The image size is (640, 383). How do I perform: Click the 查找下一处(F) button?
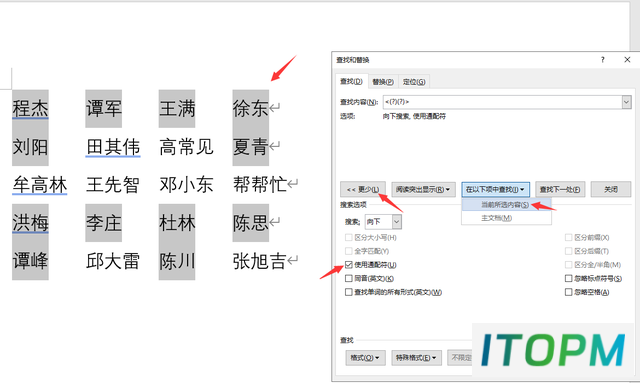(560, 189)
